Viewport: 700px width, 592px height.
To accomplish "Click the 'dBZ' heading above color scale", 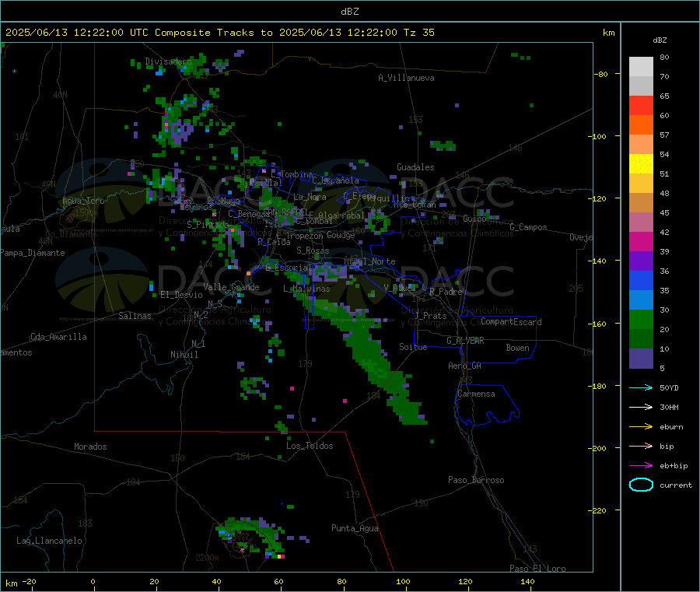I will tap(660, 40).
